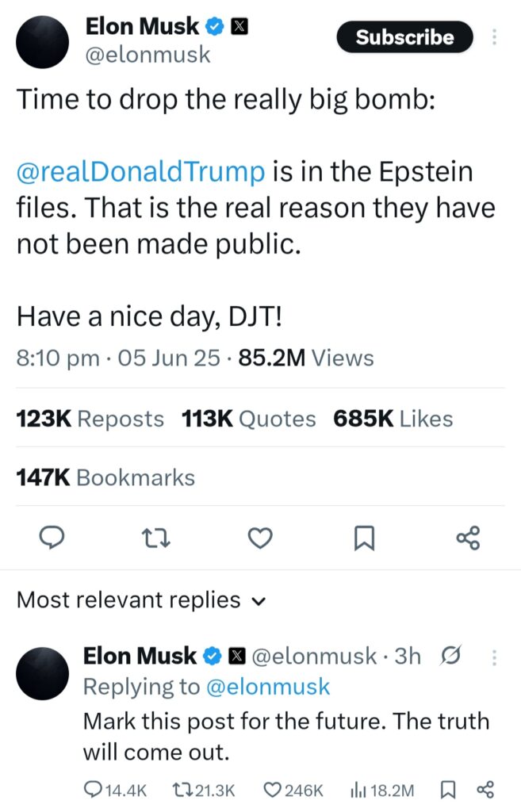521x812 pixels.
Task: View the 113K Quotes list
Action: coord(248,419)
